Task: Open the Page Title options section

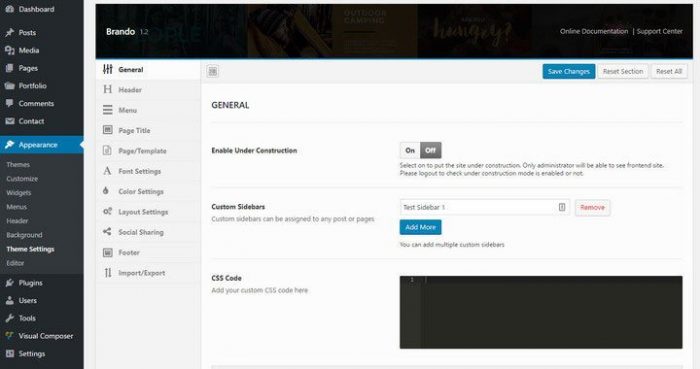Action: pos(148,130)
